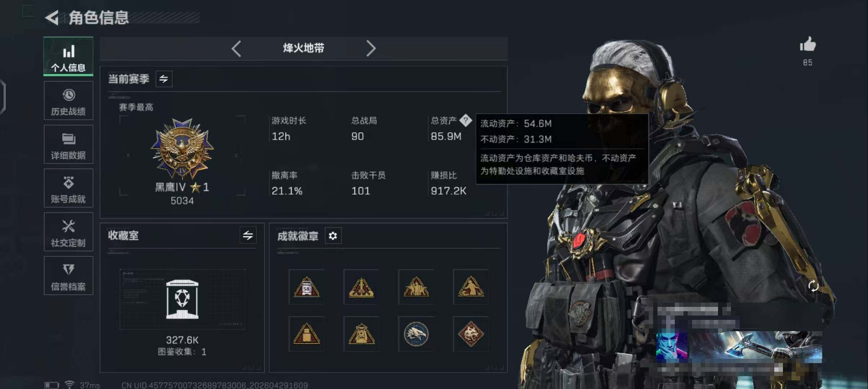Toggle the 收藏室 swap view button
Image resolution: width=868 pixels, height=389 pixels.
tap(248, 236)
